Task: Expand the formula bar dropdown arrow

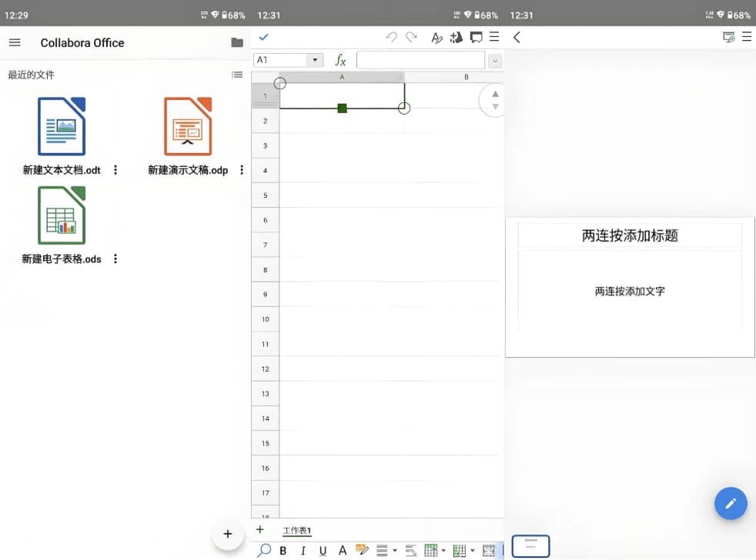Action: [495, 59]
